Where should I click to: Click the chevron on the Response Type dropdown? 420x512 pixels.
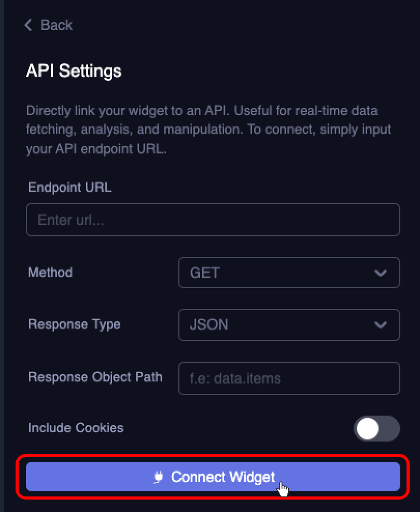point(381,325)
